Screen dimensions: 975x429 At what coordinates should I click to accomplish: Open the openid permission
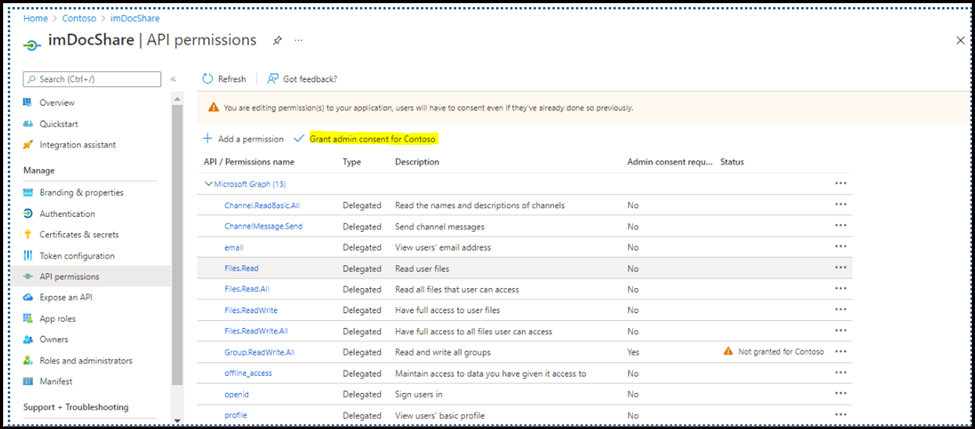coord(236,394)
